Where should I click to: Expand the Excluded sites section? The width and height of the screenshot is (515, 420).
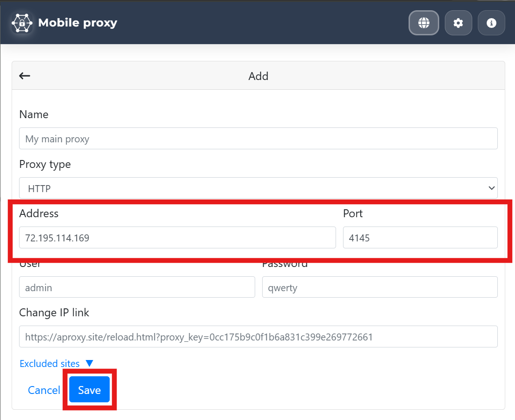coord(56,364)
